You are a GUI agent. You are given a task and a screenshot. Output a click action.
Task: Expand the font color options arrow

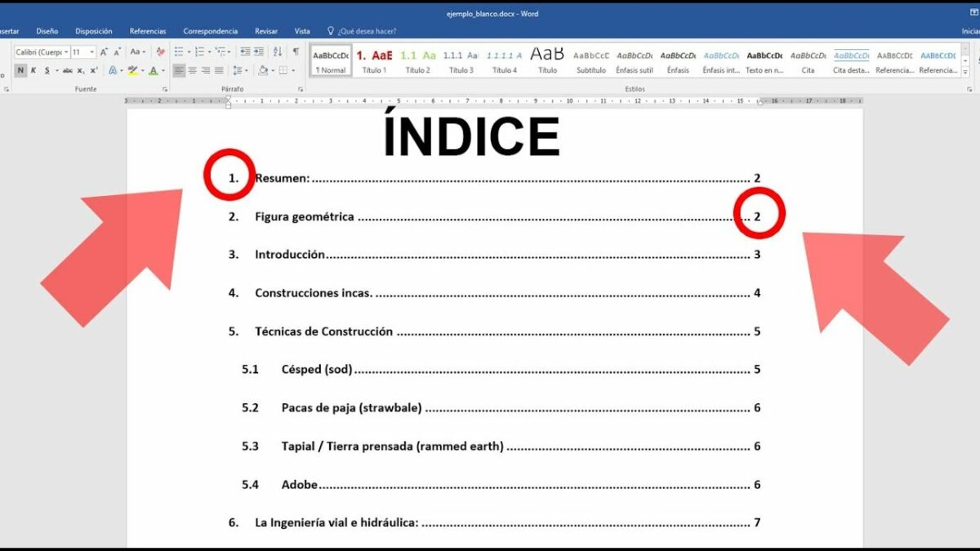[x=163, y=70]
